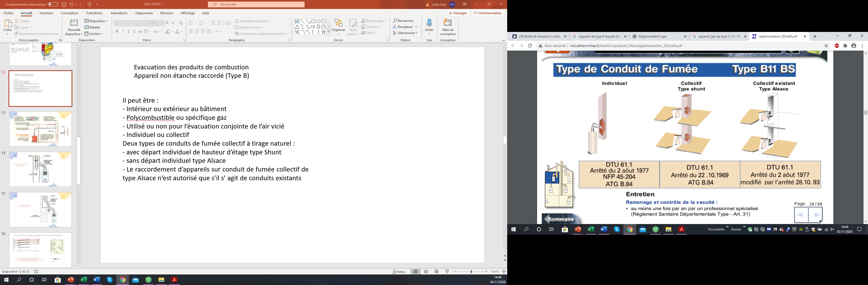Click Rétablir to reset the slide
This screenshot has width=868, height=285.
pyautogui.click(x=93, y=27)
